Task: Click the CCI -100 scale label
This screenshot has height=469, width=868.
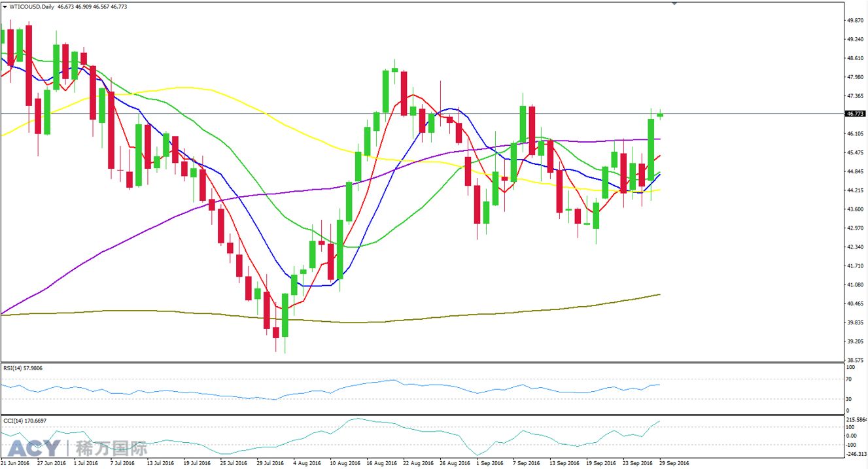Action: click(851, 445)
